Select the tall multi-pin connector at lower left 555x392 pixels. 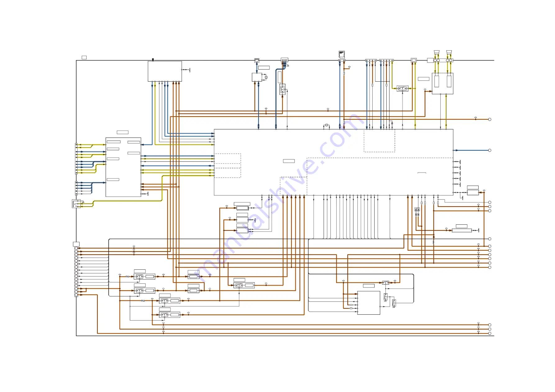pyautogui.click(x=76, y=271)
